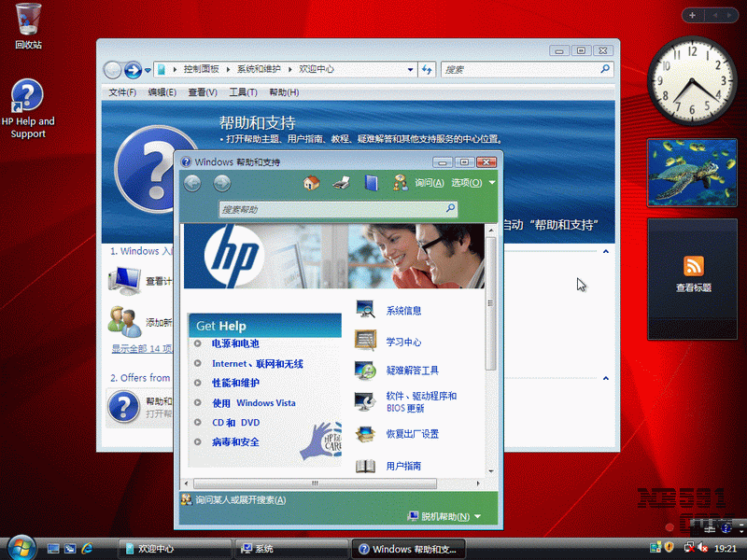The image size is (747, 560).
Task: Open 学习中心 chalkboard icon
Action: [365, 341]
